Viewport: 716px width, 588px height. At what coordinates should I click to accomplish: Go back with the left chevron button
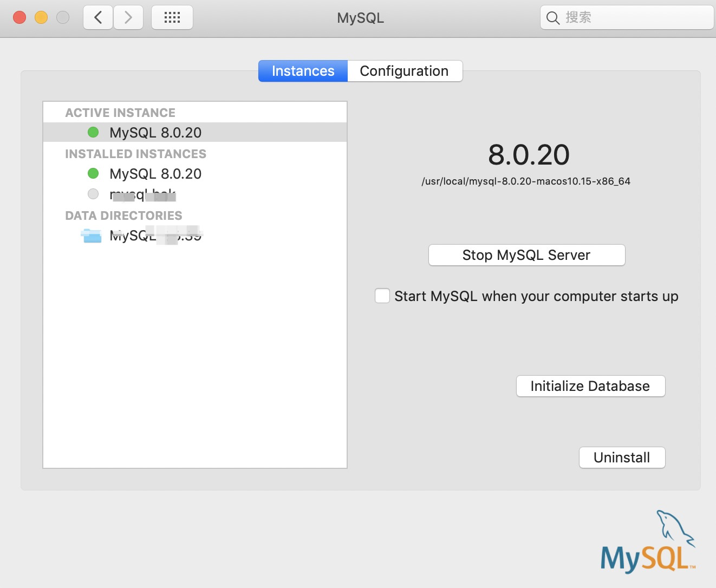coord(98,17)
